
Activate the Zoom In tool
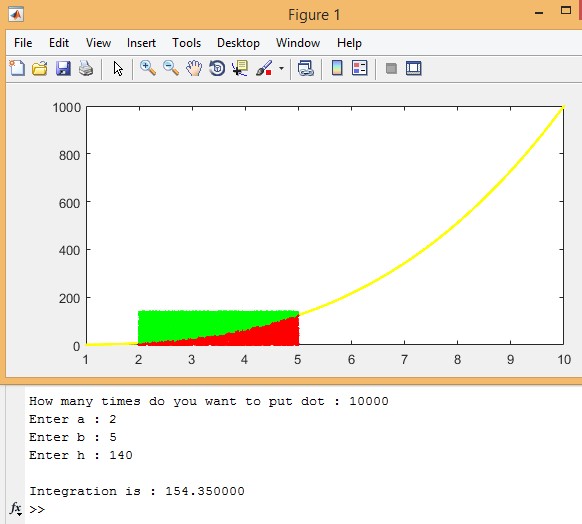pos(148,68)
